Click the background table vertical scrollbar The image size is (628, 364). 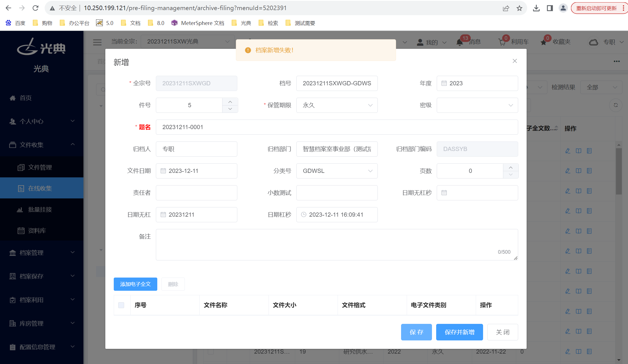[x=619, y=171]
